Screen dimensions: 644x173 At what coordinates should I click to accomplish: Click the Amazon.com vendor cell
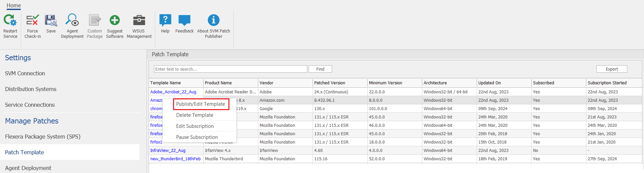(x=285, y=100)
